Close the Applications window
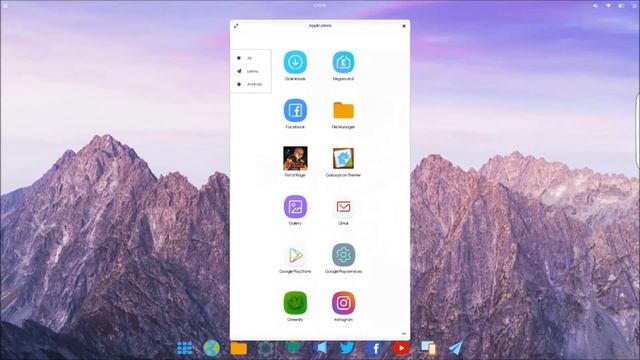 click(404, 26)
